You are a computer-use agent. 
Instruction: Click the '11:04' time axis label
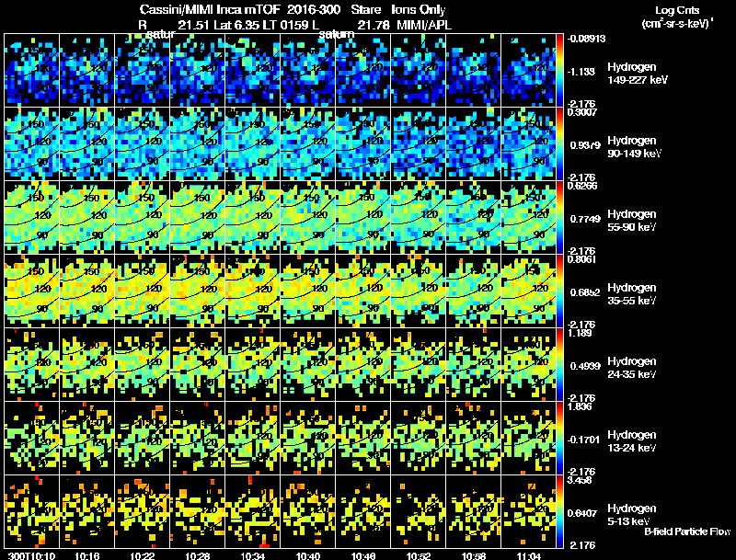tap(528, 555)
